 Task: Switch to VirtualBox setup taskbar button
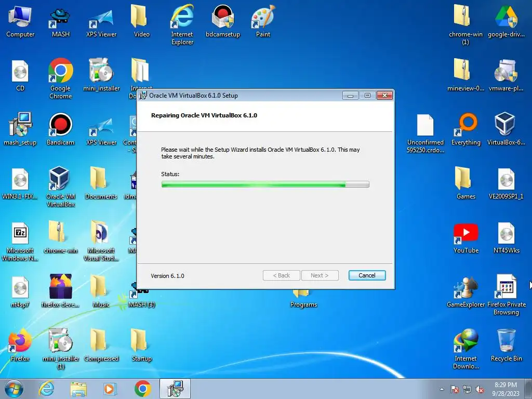click(175, 389)
